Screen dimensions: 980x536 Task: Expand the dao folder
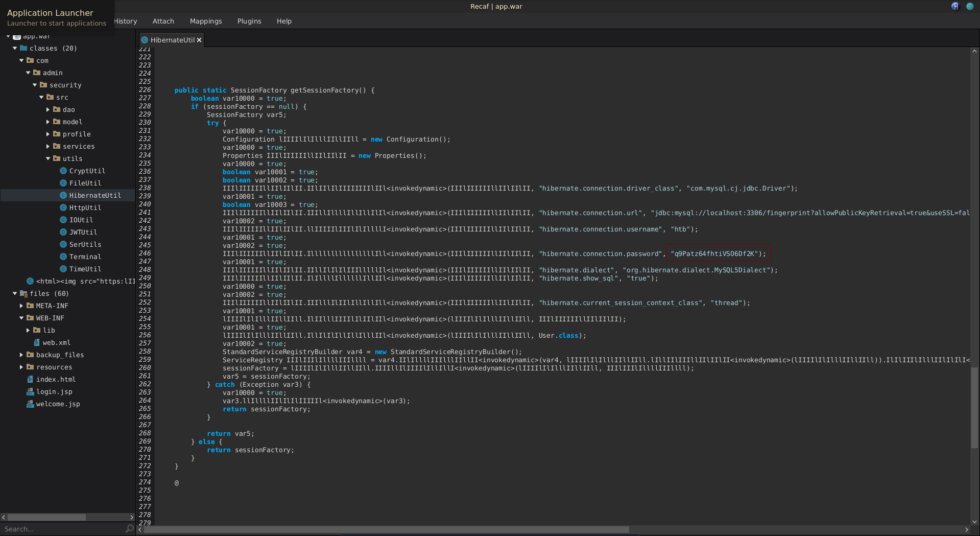click(x=48, y=110)
